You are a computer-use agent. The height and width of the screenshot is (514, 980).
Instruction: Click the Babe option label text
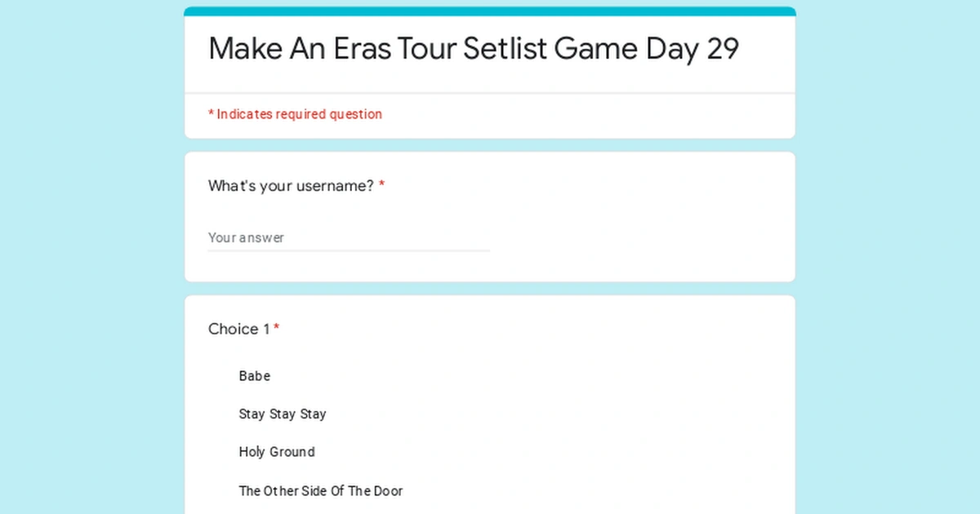[254, 376]
